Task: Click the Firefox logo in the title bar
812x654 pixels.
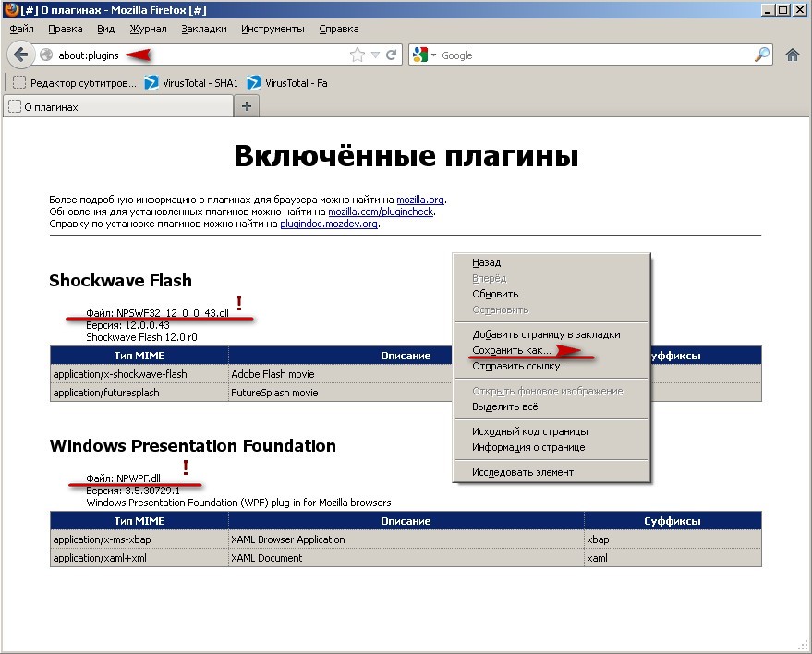Action: pyautogui.click(x=10, y=9)
